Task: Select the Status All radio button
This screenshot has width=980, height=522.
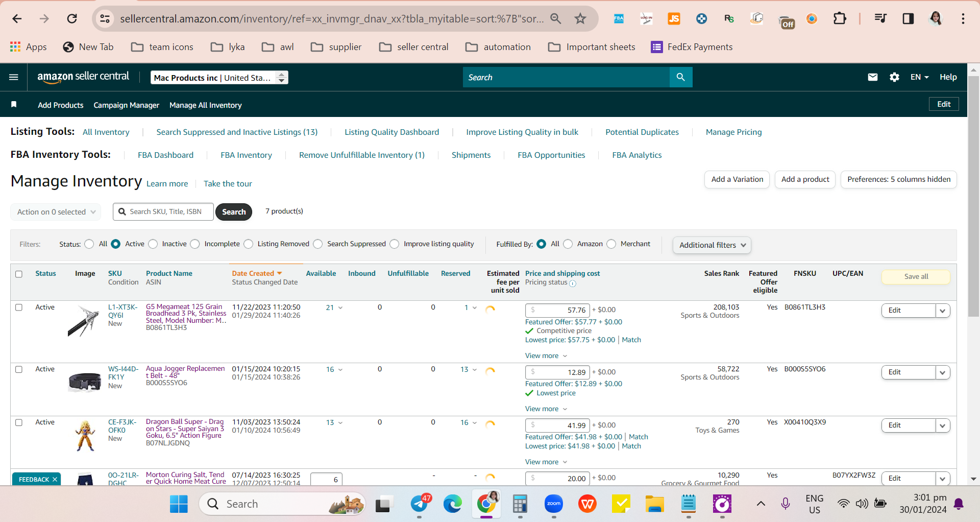Action: coord(89,244)
